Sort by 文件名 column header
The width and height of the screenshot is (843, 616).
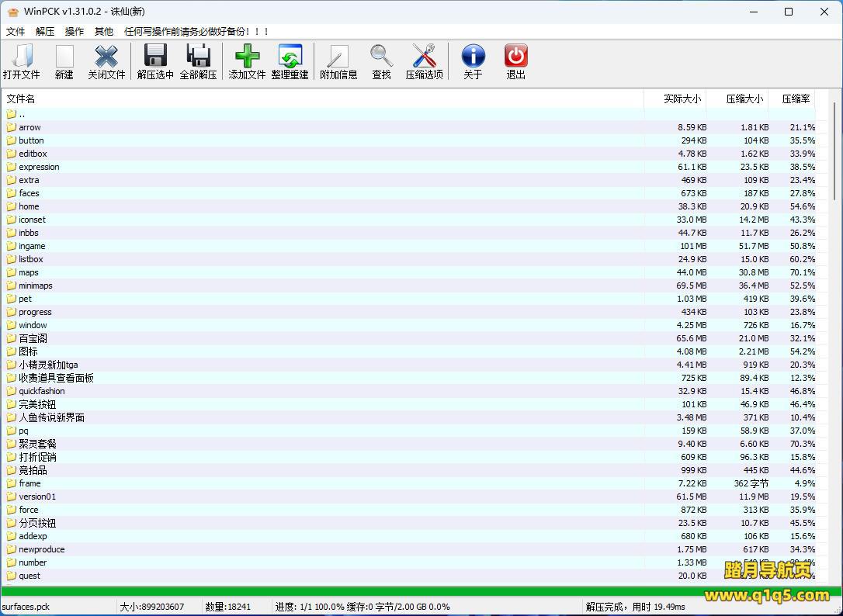pos(21,99)
